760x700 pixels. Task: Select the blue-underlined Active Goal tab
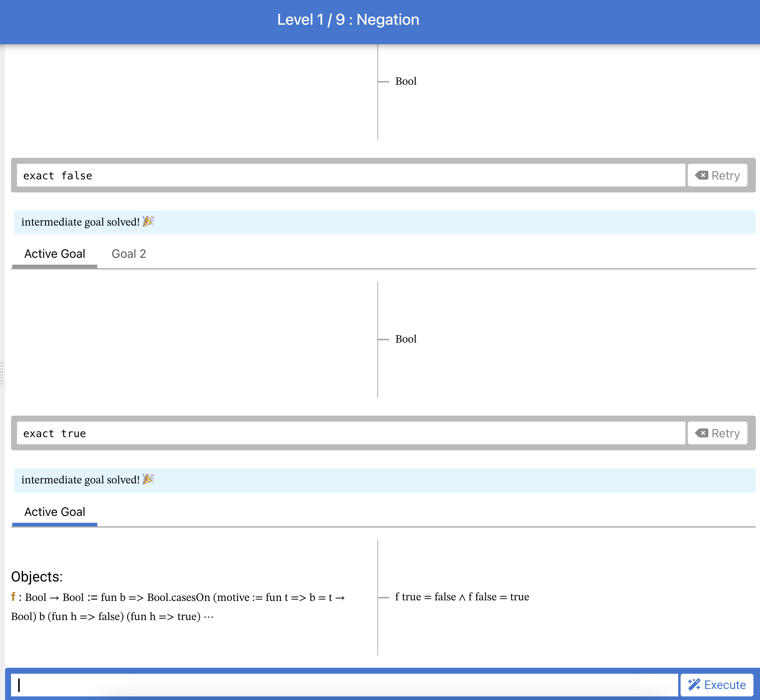[55, 512]
